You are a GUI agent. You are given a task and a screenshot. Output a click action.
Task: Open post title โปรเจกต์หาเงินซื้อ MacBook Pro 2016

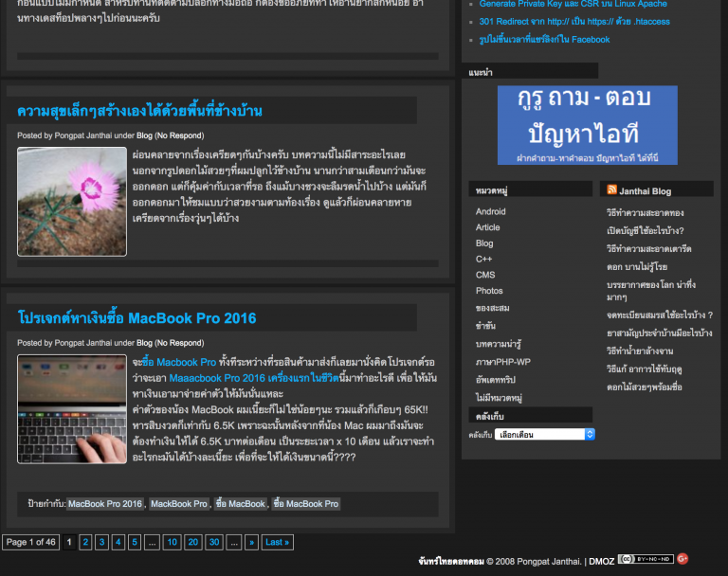coord(136,318)
